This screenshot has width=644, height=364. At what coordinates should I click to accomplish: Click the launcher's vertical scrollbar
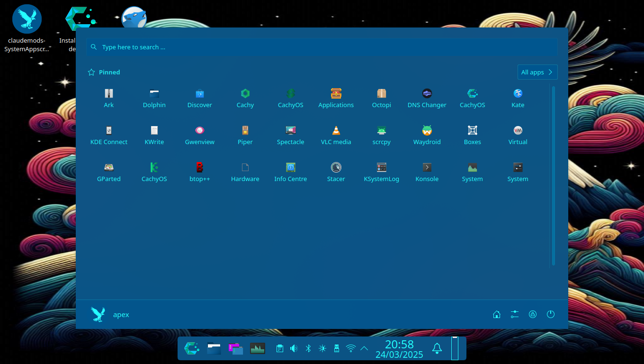(x=553, y=175)
